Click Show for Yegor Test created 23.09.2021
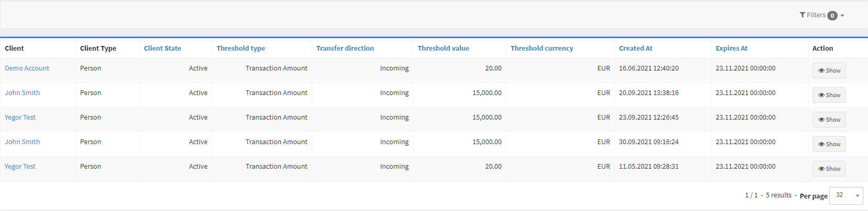 (829, 120)
